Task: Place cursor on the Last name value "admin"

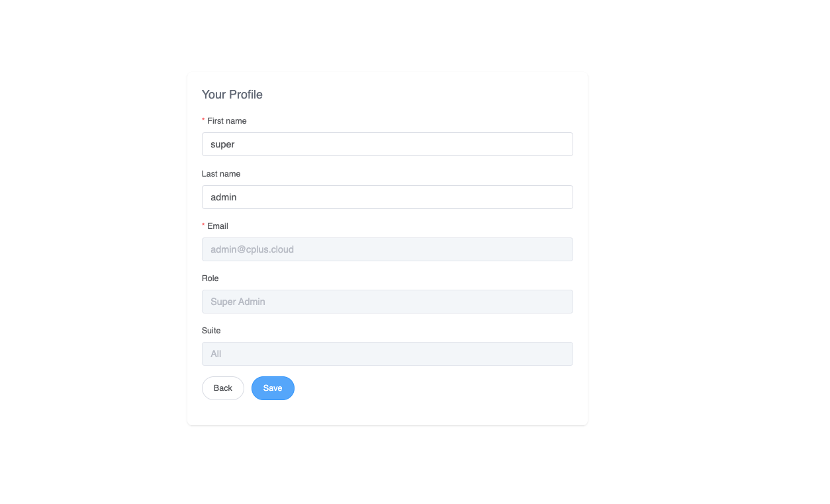Action: pos(224,197)
